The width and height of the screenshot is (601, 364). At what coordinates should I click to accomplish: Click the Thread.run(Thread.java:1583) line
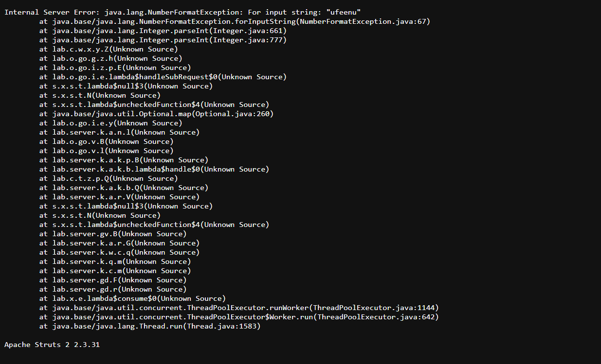point(150,326)
